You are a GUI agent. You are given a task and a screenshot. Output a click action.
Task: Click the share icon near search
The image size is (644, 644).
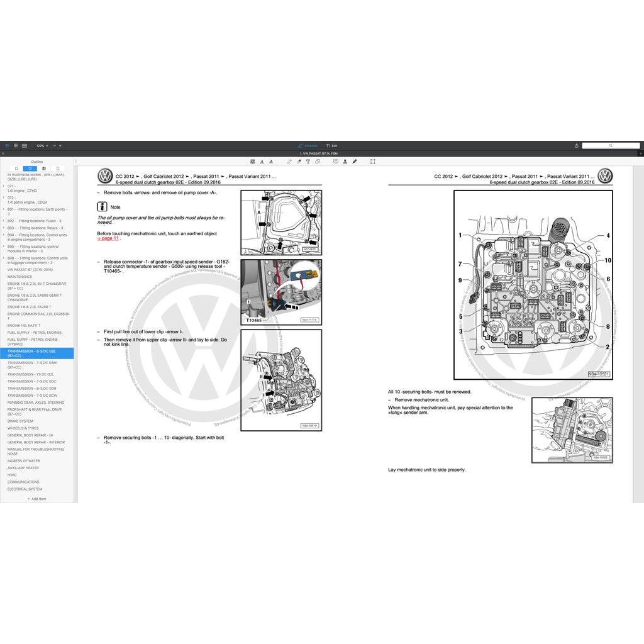coord(577,145)
